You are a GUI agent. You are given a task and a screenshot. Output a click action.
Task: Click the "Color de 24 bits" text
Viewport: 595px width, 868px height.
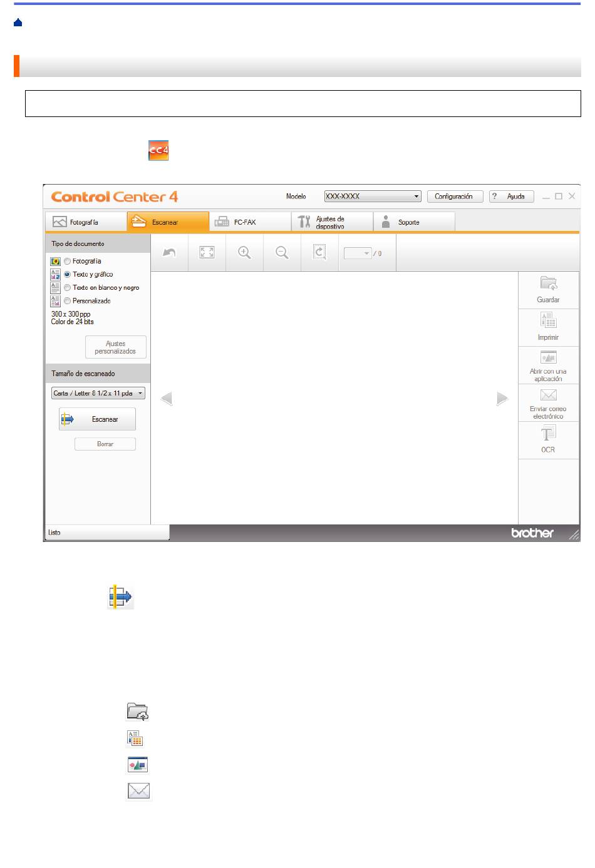point(73,322)
